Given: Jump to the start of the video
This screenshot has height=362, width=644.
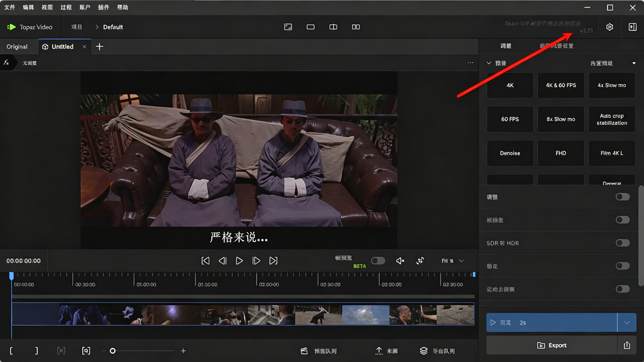Looking at the screenshot, I should [x=206, y=261].
